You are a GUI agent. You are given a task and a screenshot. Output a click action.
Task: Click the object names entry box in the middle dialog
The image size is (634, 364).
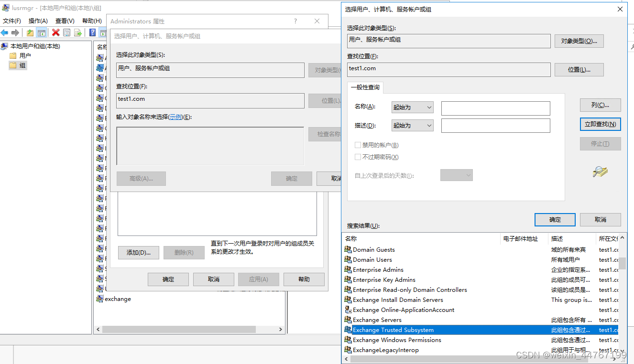click(x=210, y=146)
